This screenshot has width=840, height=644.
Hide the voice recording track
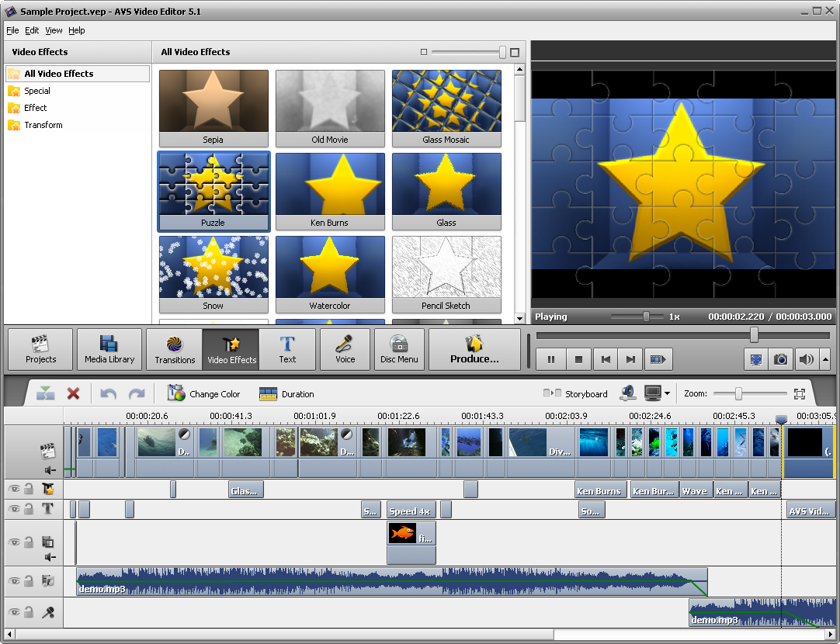[13, 612]
